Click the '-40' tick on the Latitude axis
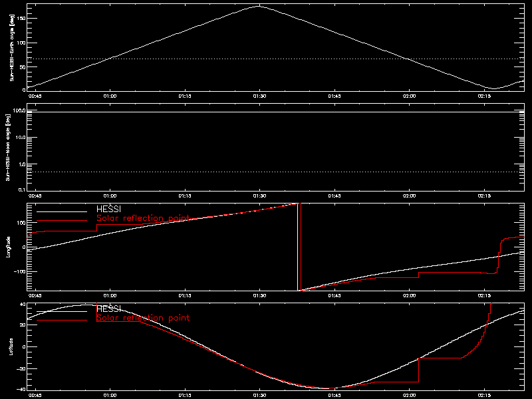Image resolution: width=532 pixels, height=399 pixels. click(21, 389)
